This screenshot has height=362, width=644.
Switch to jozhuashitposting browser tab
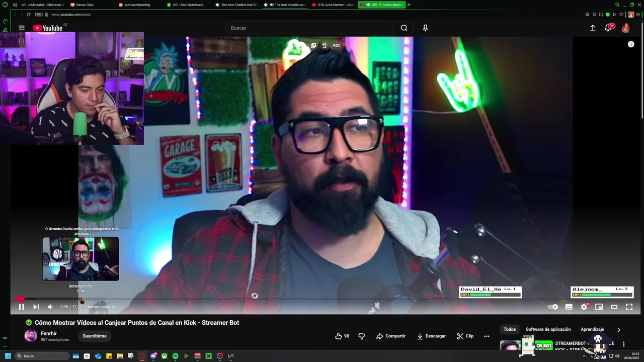[136, 5]
